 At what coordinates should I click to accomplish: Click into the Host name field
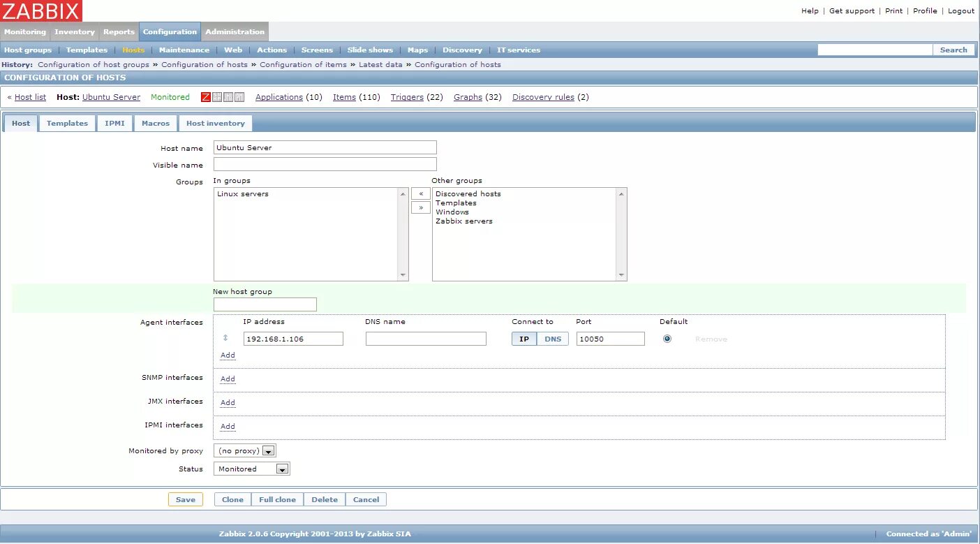(325, 147)
